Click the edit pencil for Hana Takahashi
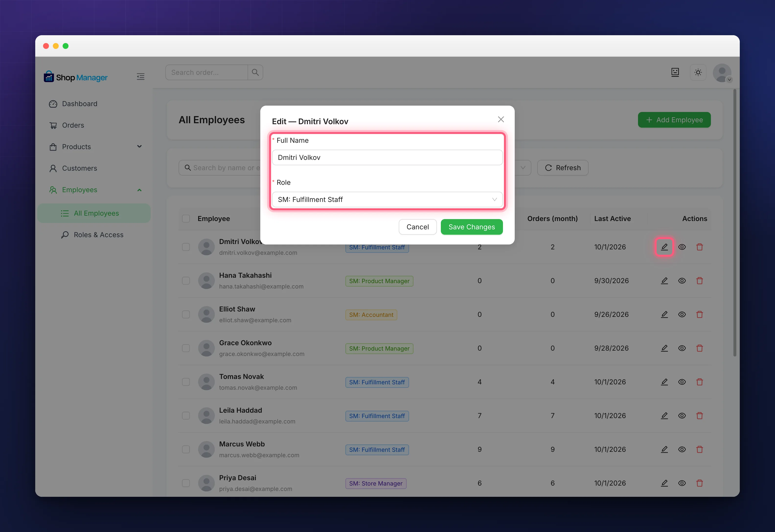Image resolution: width=775 pixels, height=532 pixels. coord(664,281)
